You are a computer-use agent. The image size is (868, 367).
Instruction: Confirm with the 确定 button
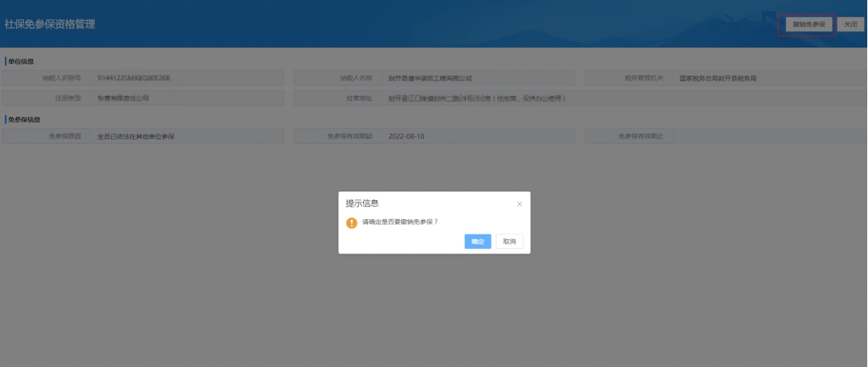(x=478, y=241)
